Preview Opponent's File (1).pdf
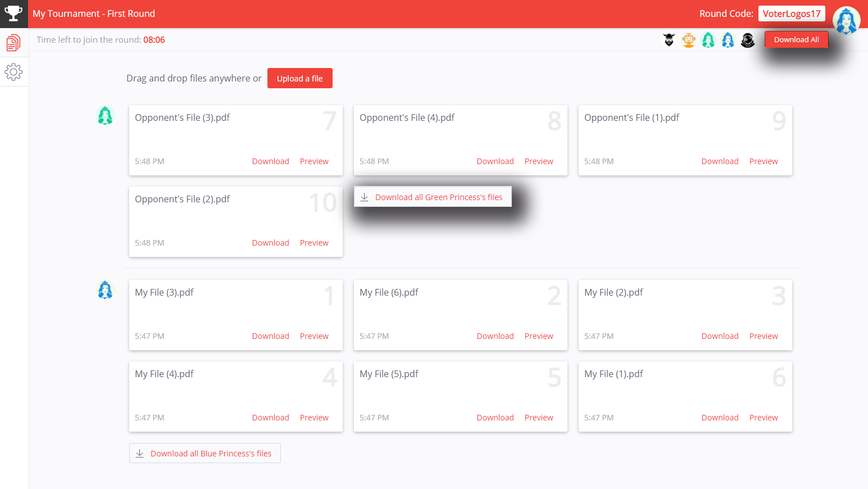The image size is (868, 489). [764, 161]
